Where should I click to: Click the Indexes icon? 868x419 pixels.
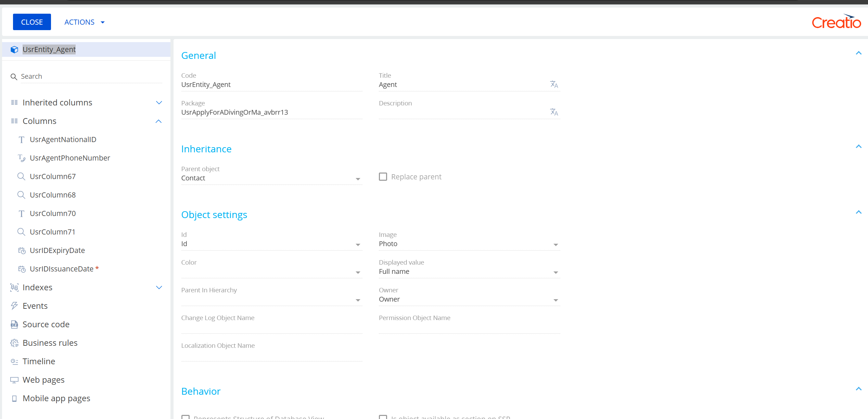14,288
